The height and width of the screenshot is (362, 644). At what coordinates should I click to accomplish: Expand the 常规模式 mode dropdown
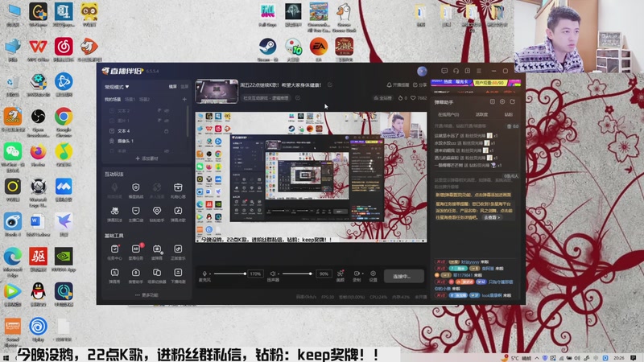click(x=117, y=87)
